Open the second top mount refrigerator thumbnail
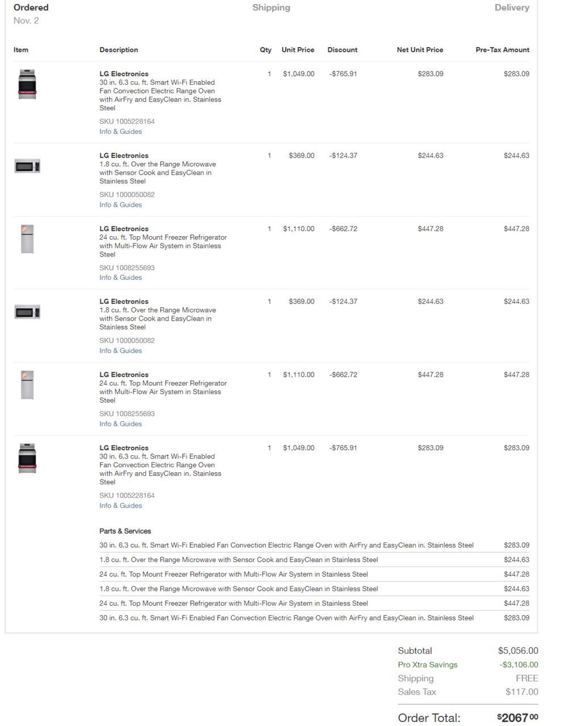The image size is (588, 726). (x=27, y=385)
